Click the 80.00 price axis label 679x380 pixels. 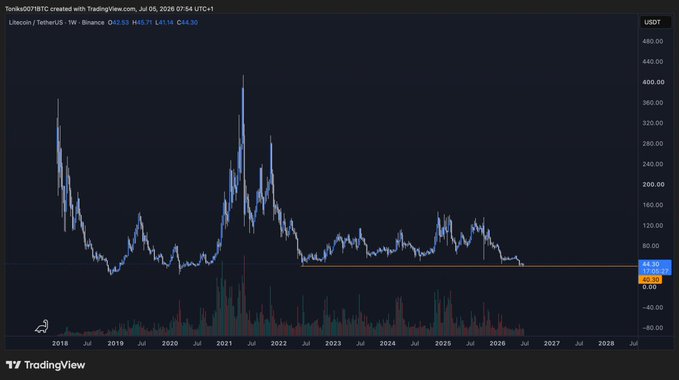tap(651, 246)
